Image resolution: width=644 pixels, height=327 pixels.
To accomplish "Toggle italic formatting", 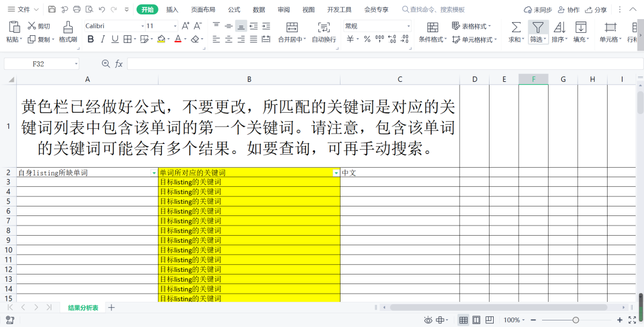I will [x=103, y=39].
